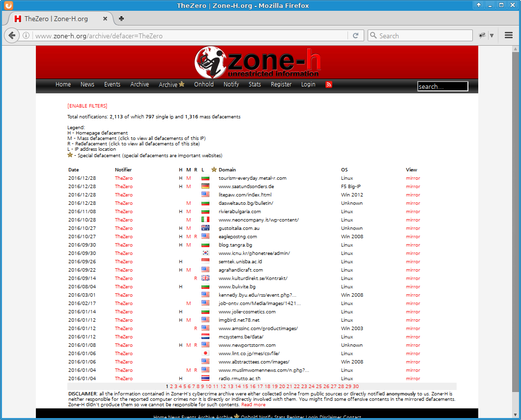The height and width of the screenshot is (420, 521).
Task: Open mirror link for radio.rmutto.ac.th
Action: click(413, 379)
